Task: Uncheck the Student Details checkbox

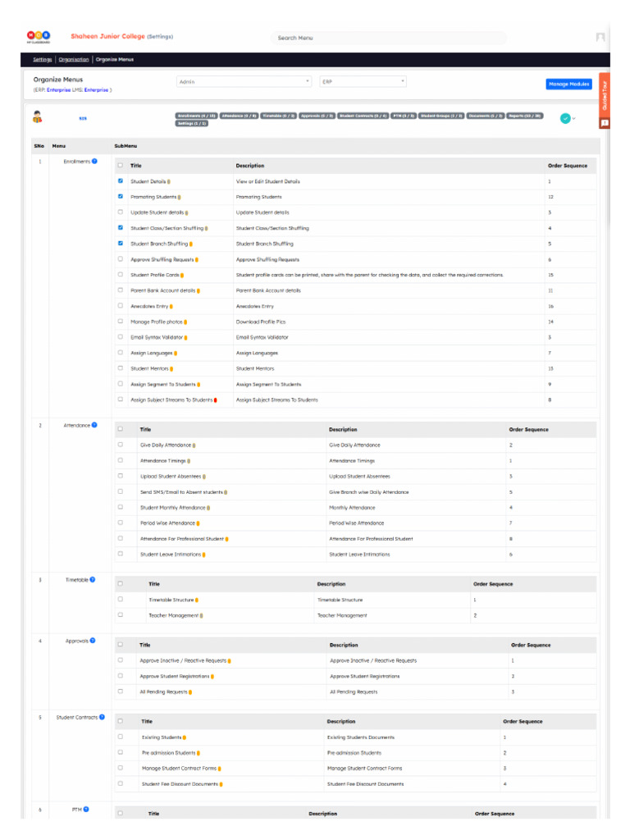Action: (121, 181)
